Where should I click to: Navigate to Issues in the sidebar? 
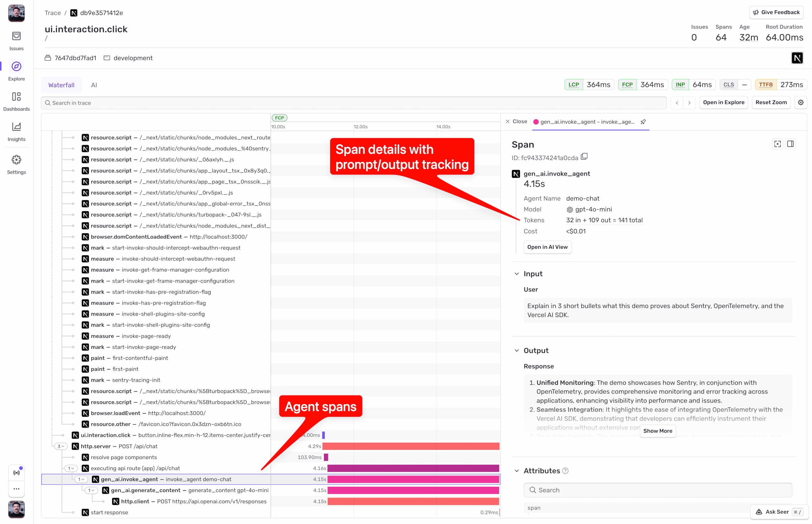16,40
